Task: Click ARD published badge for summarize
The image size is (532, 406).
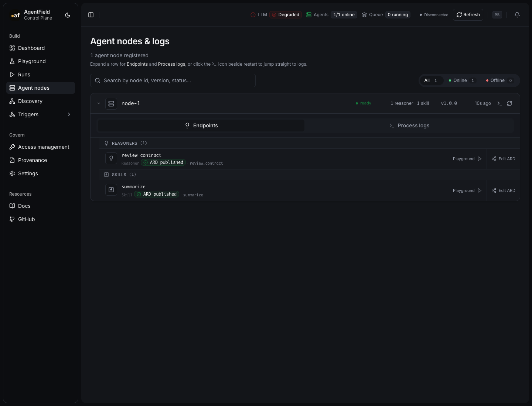Action: (157, 194)
